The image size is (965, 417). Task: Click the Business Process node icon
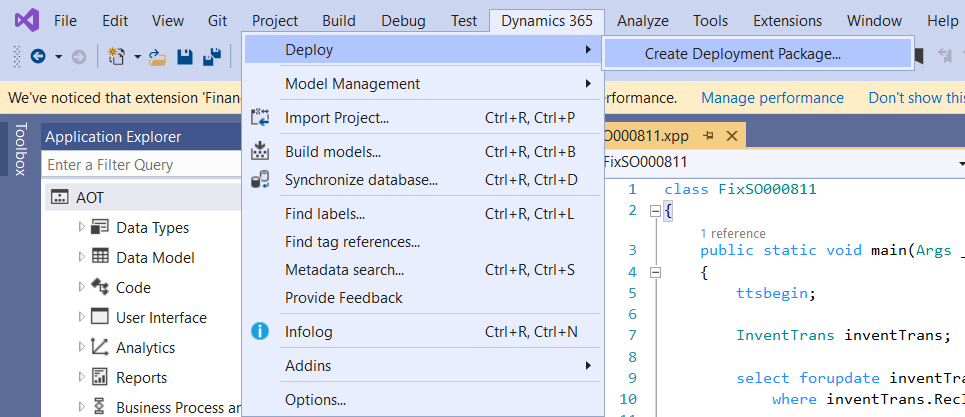pyautogui.click(x=100, y=407)
